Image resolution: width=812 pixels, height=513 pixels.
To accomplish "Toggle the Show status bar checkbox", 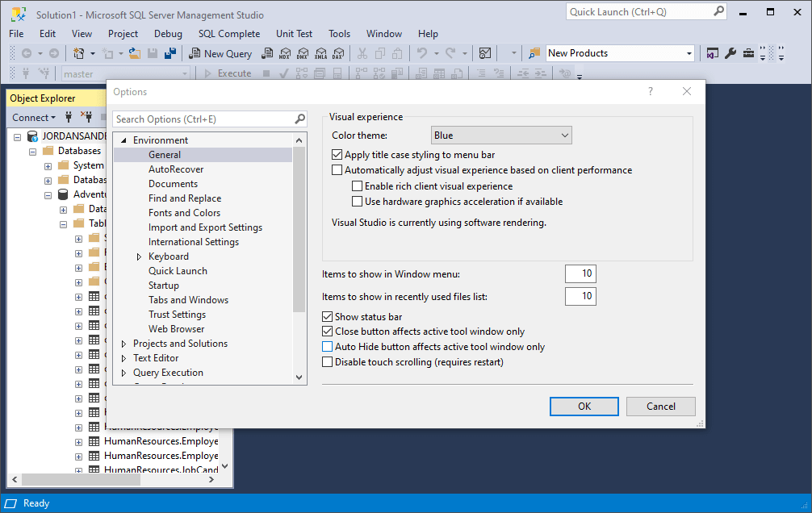I will point(327,317).
